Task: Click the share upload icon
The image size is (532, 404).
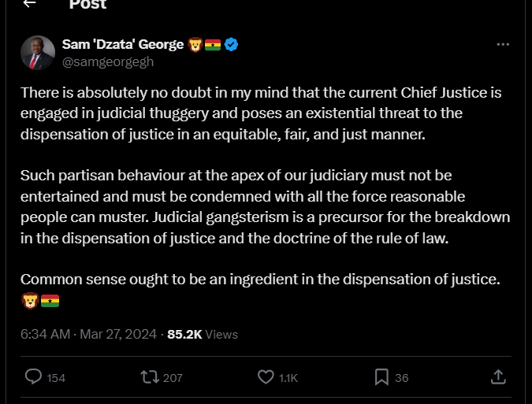Action: pyautogui.click(x=498, y=377)
